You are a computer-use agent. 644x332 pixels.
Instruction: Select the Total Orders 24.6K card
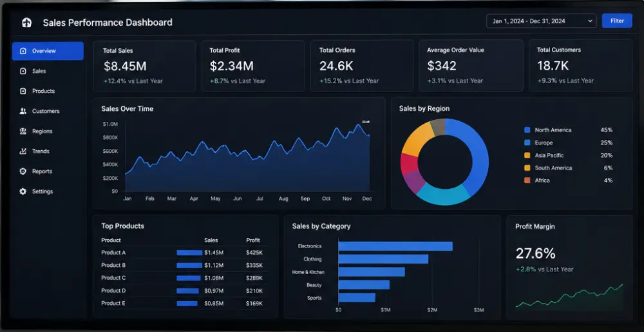(x=362, y=66)
